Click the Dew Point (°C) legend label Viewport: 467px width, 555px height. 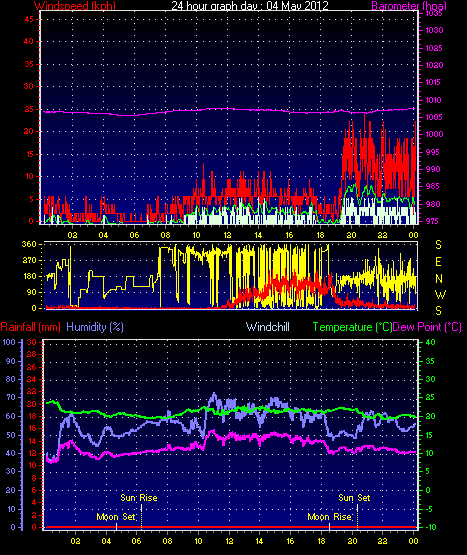coord(427,327)
